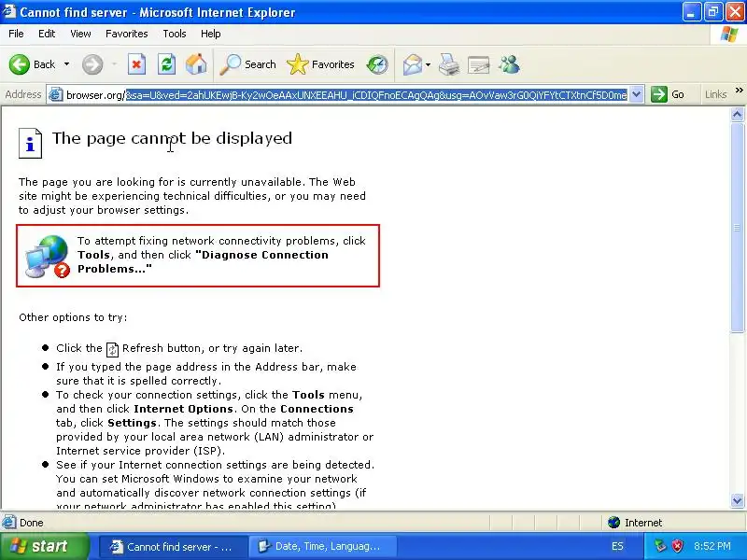Click the green Go button
747x560 pixels.
(x=668, y=94)
